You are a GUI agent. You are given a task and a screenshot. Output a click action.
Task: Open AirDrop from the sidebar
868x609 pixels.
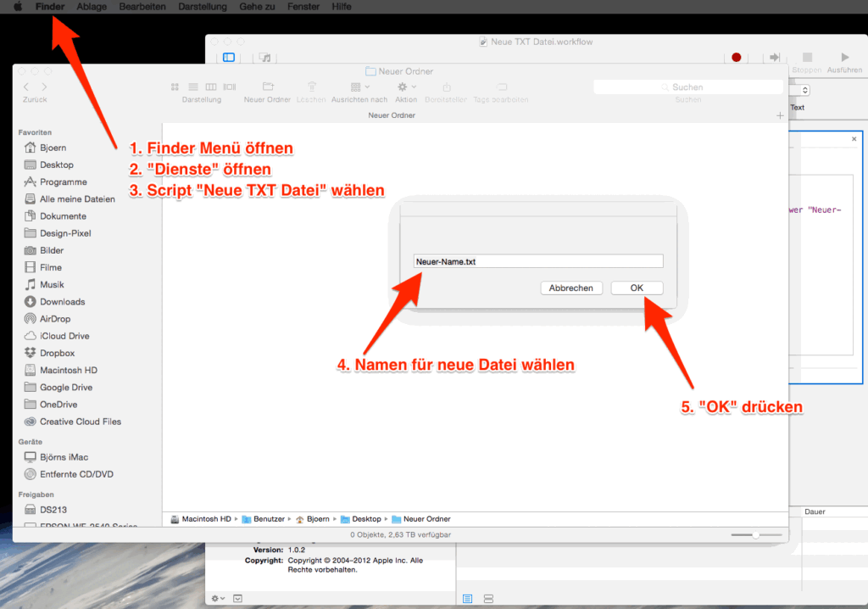pyautogui.click(x=55, y=319)
